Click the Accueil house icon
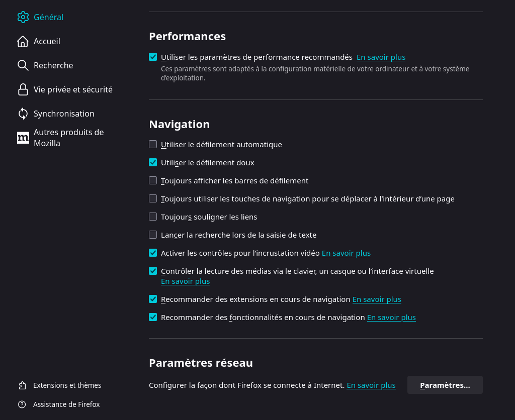This screenshot has width=515, height=420. [x=23, y=41]
